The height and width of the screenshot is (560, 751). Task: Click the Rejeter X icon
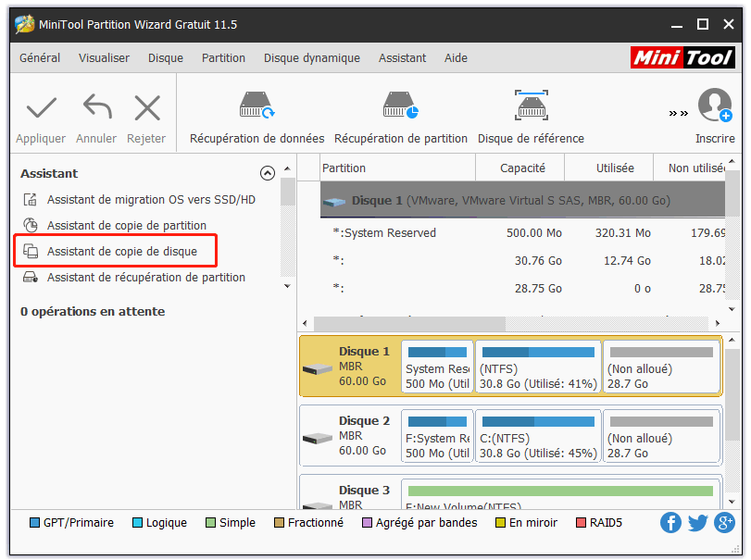click(146, 108)
